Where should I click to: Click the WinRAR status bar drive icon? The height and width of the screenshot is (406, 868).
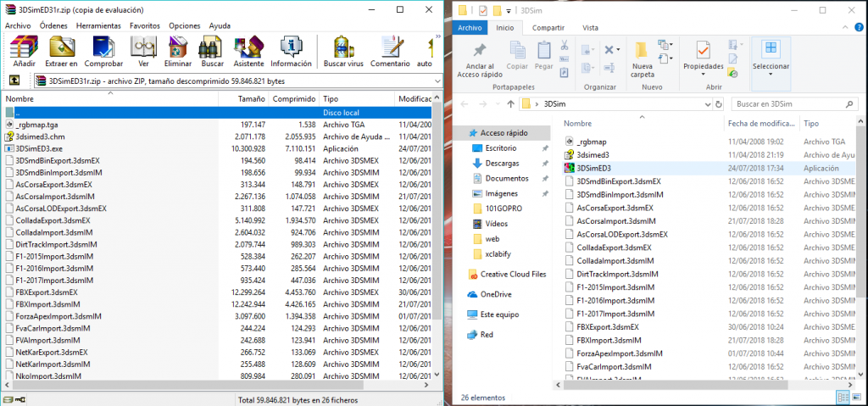pos(7,400)
